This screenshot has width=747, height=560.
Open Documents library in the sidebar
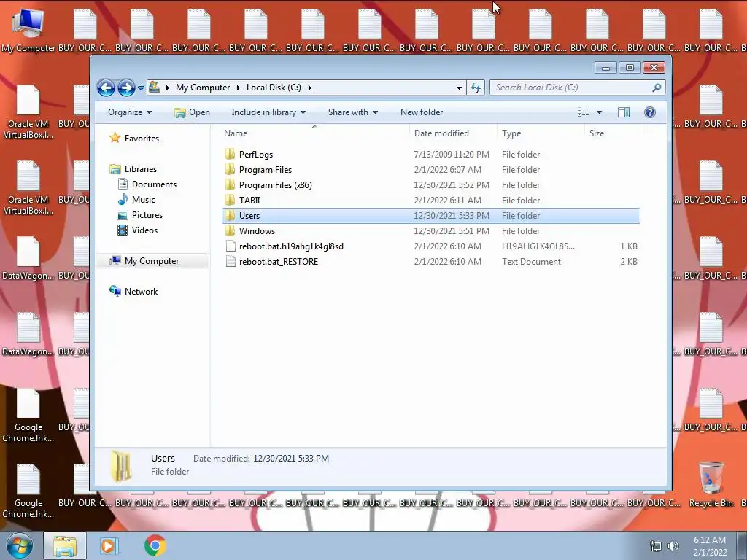[x=154, y=184]
